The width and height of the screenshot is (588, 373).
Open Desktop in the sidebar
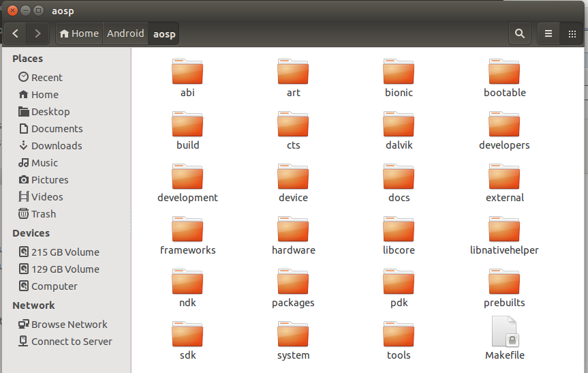click(44, 111)
